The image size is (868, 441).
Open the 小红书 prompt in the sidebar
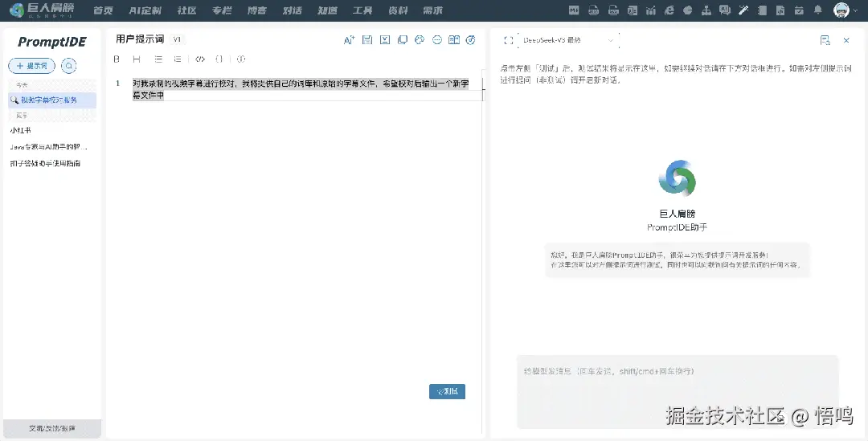[x=20, y=130]
